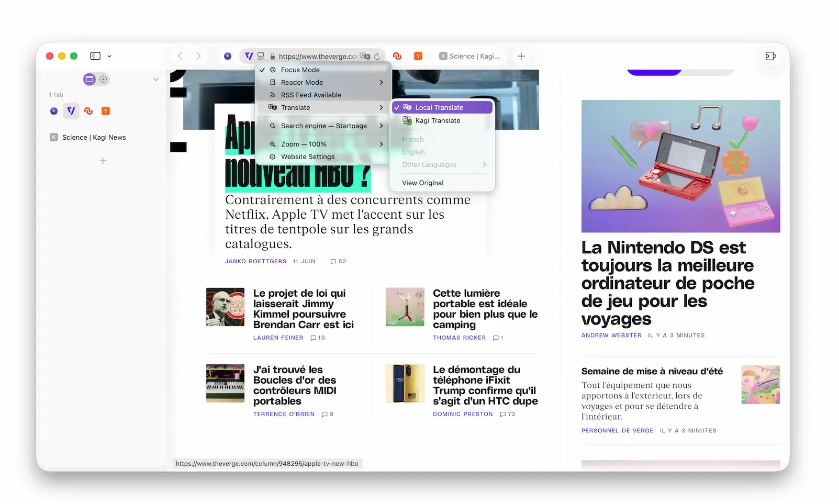Open the 72 comments on the iFixit article

point(508,414)
